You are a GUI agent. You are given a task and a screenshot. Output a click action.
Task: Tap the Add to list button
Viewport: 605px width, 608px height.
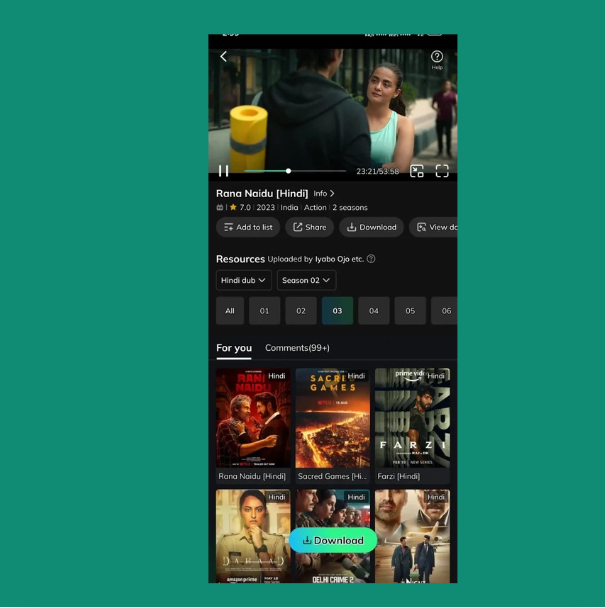(x=248, y=227)
